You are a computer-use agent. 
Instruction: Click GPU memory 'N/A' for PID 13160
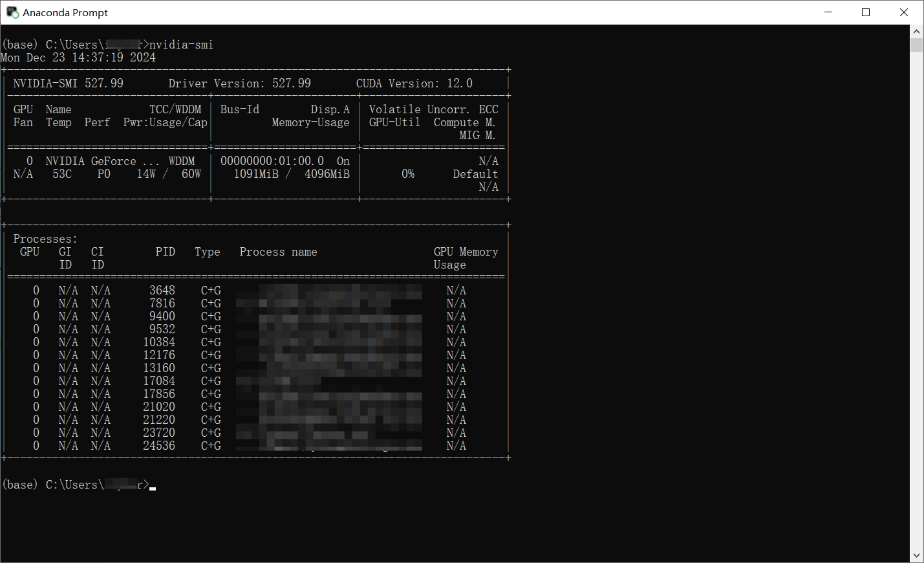click(457, 368)
